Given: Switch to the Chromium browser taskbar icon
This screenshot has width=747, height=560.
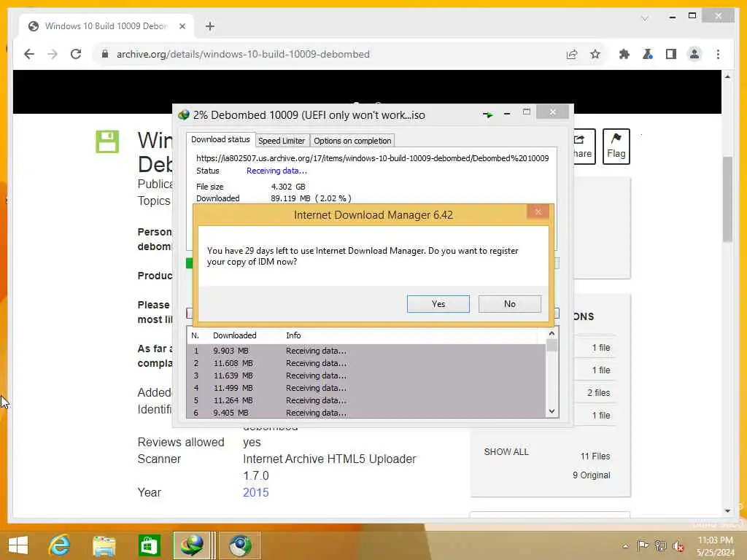Looking at the screenshot, I should tap(240, 545).
